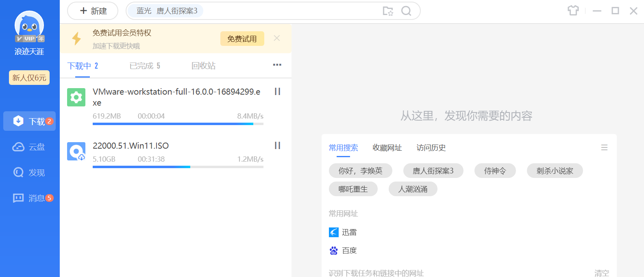Open the skin (shirt) theme icon
644x277 pixels.
pyautogui.click(x=573, y=11)
